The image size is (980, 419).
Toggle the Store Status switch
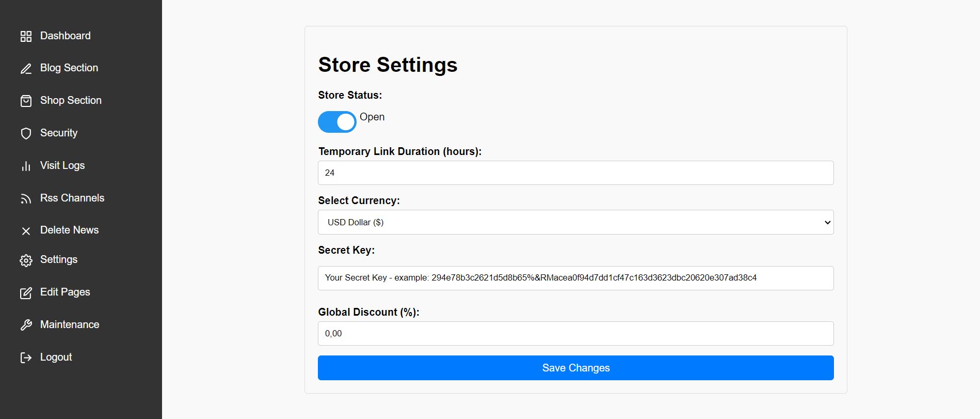pos(337,122)
